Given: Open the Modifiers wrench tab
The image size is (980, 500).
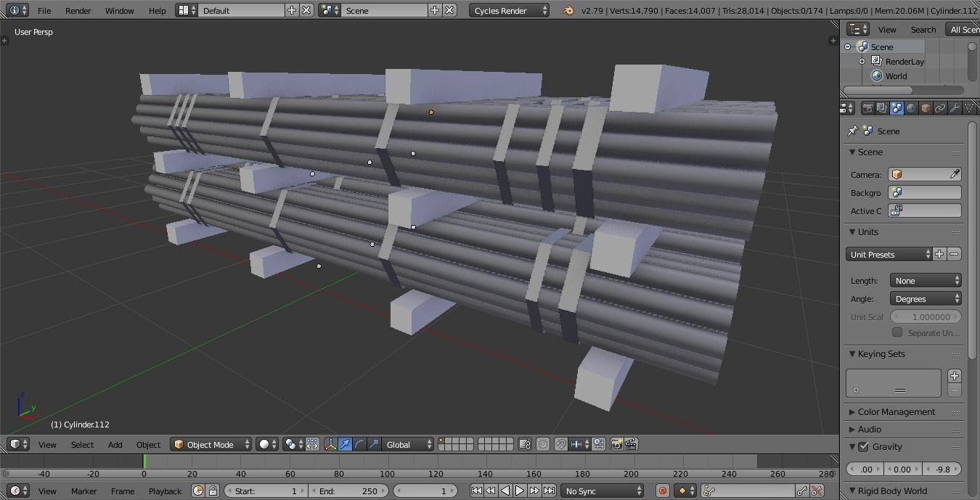Looking at the screenshot, I should (x=955, y=107).
